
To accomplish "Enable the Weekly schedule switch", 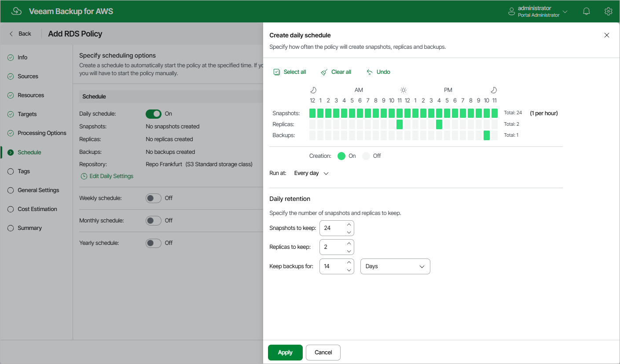I will 154,198.
